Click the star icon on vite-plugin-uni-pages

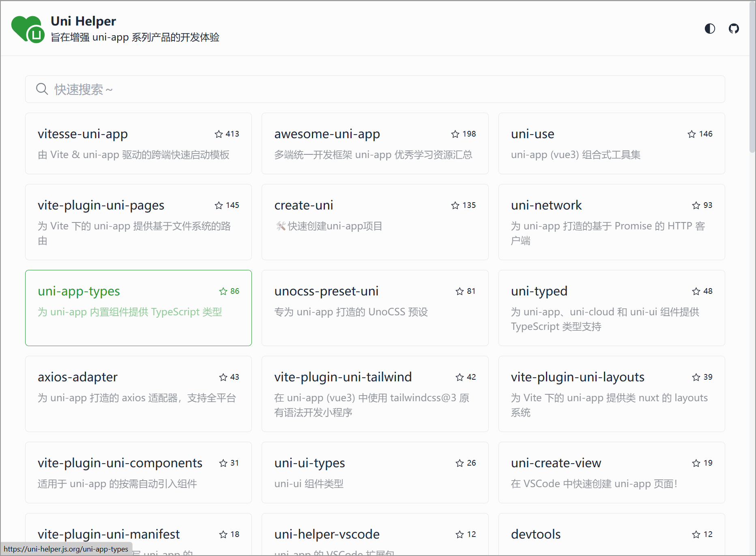(x=219, y=205)
